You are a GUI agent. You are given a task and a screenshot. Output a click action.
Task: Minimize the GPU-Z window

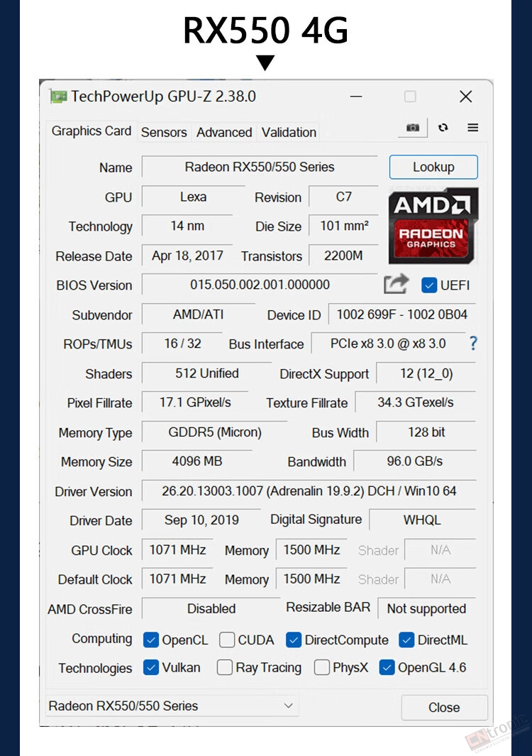coord(356,97)
